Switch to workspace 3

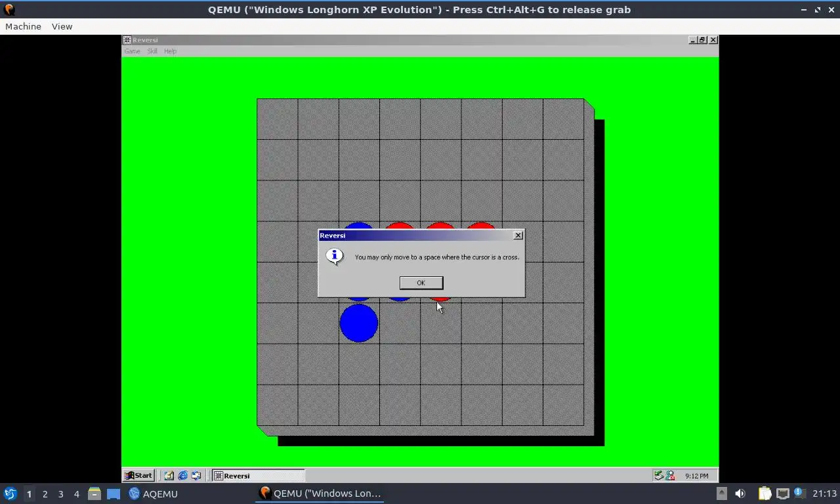(60, 493)
